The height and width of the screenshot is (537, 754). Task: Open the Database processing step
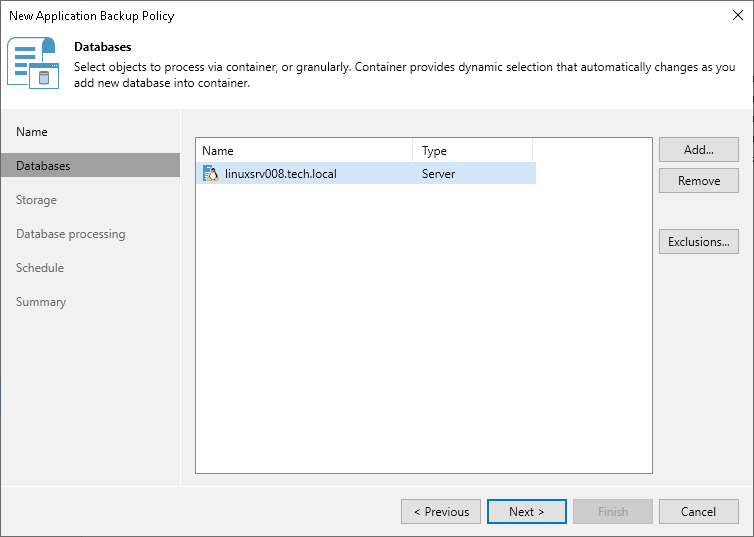[x=71, y=234]
